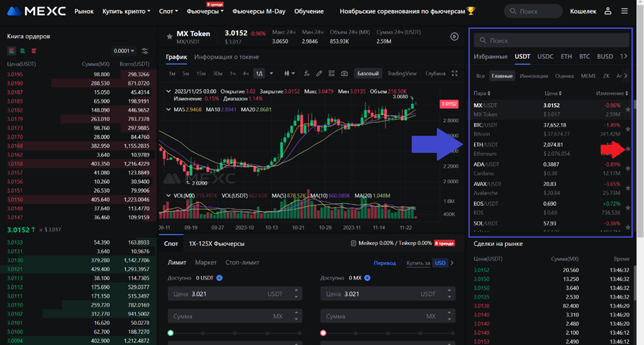Click the Перевод transfer link

coord(385,262)
